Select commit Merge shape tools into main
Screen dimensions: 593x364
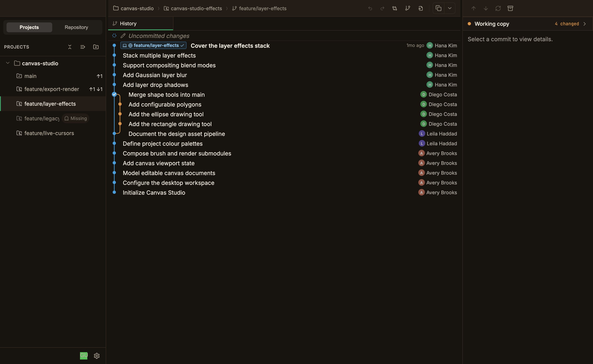284,95
